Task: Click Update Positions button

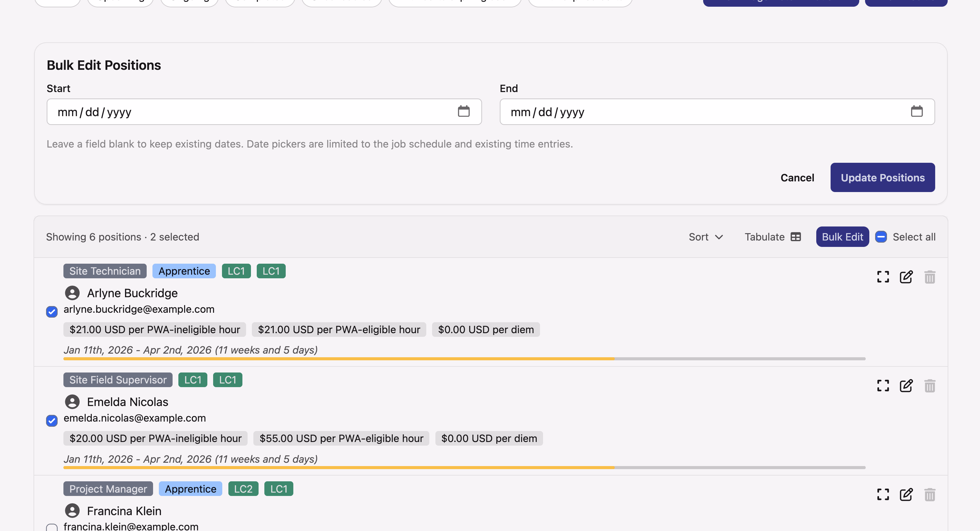Action: tap(883, 178)
